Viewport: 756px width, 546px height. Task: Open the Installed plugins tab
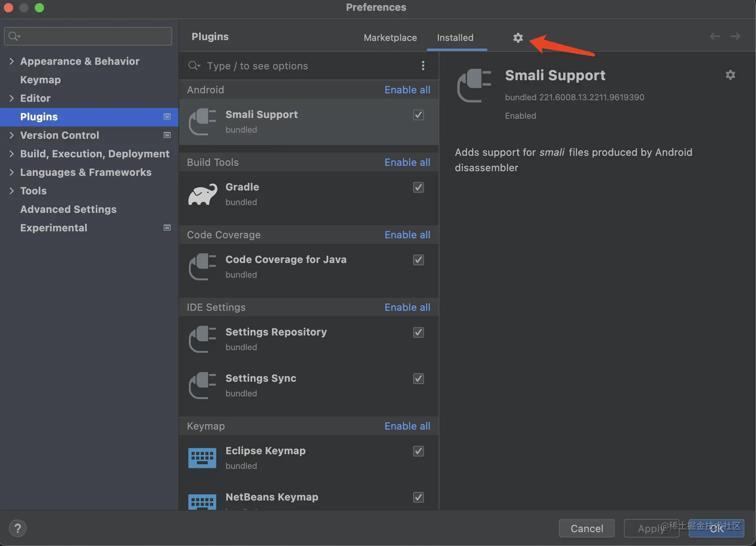(x=455, y=37)
